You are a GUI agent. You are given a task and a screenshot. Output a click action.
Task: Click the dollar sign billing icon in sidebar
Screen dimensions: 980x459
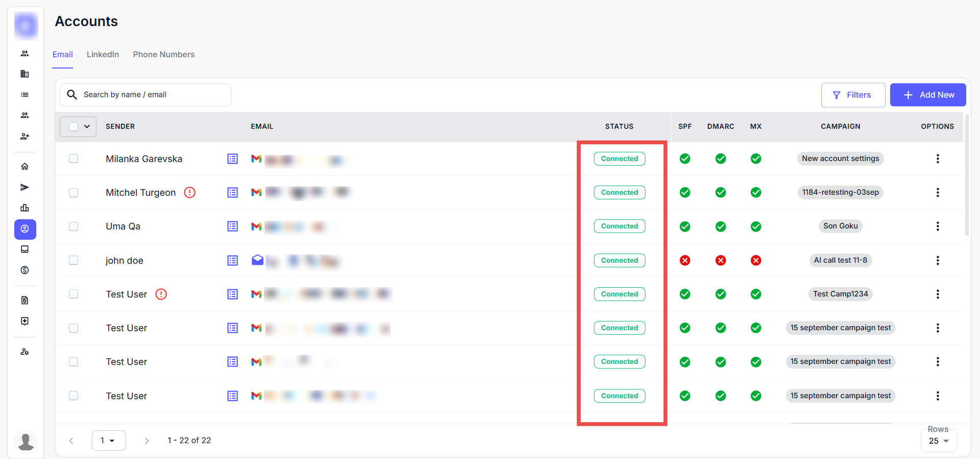pyautogui.click(x=25, y=270)
